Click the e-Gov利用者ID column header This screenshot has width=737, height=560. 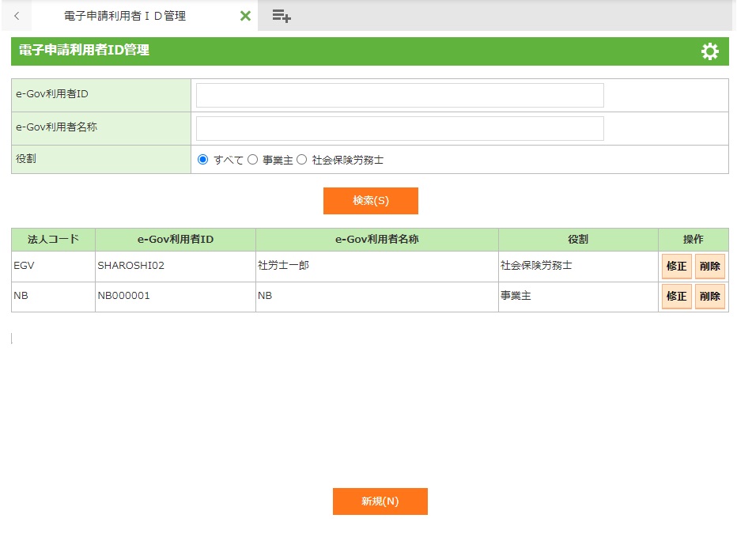tap(176, 240)
